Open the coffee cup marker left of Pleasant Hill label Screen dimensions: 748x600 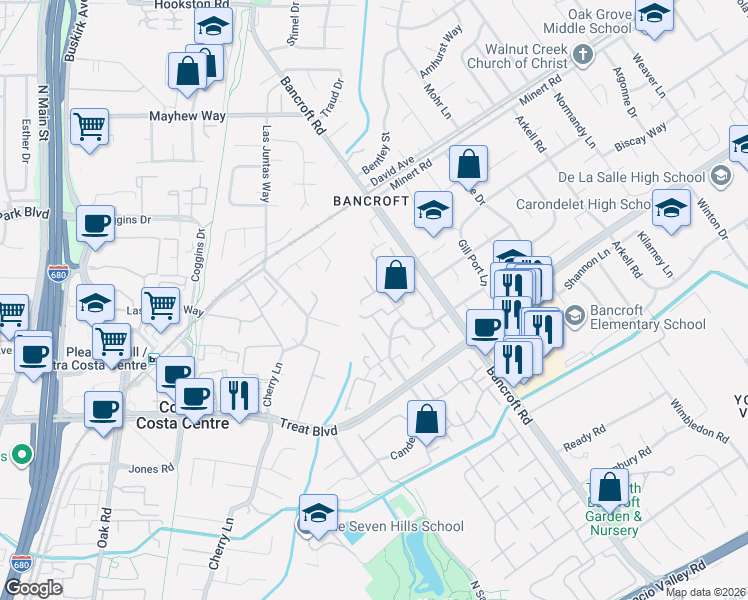pyautogui.click(x=33, y=356)
